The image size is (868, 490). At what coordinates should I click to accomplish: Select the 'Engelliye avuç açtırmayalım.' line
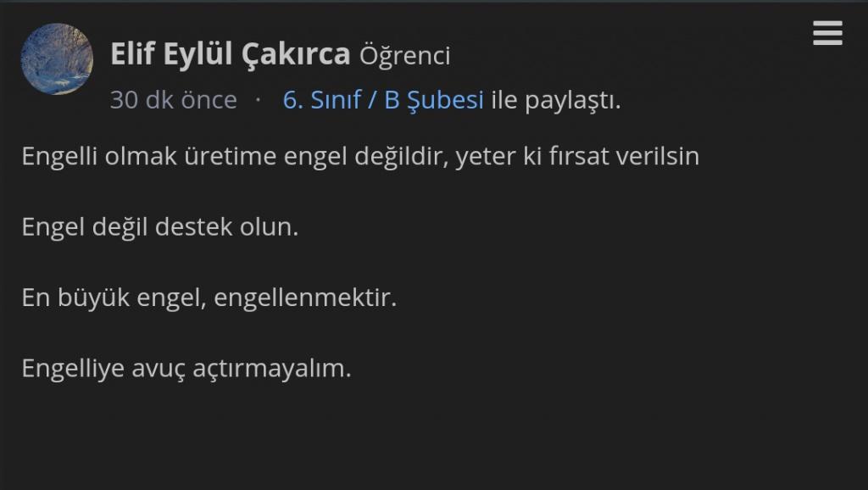tap(186, 369)
